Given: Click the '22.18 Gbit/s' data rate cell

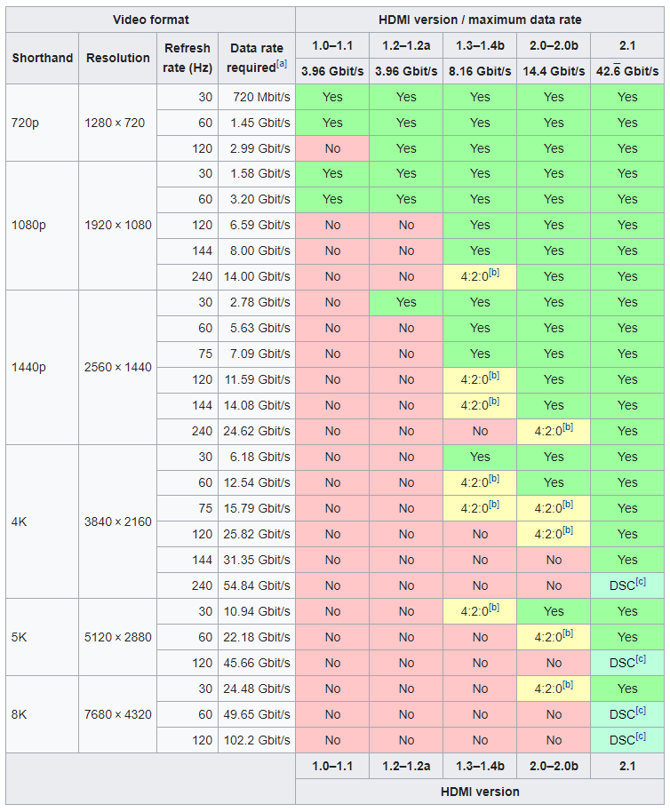Looking at the screenshot, I should pos(257,637).
